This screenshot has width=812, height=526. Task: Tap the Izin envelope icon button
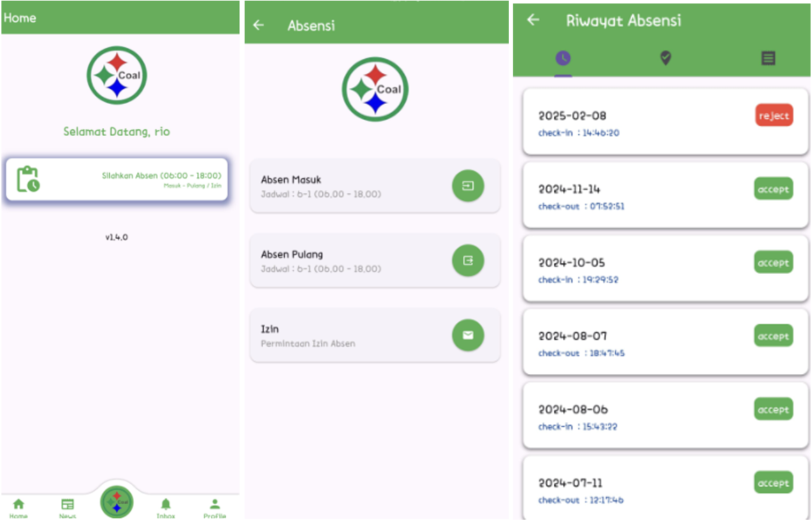pyautogui.click(x=468, y=335)
